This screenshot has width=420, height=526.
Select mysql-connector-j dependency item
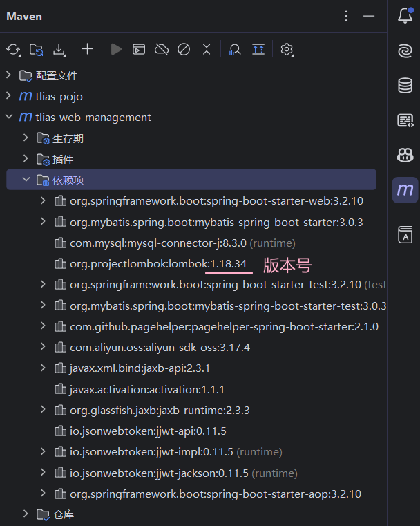coord(157,243)
